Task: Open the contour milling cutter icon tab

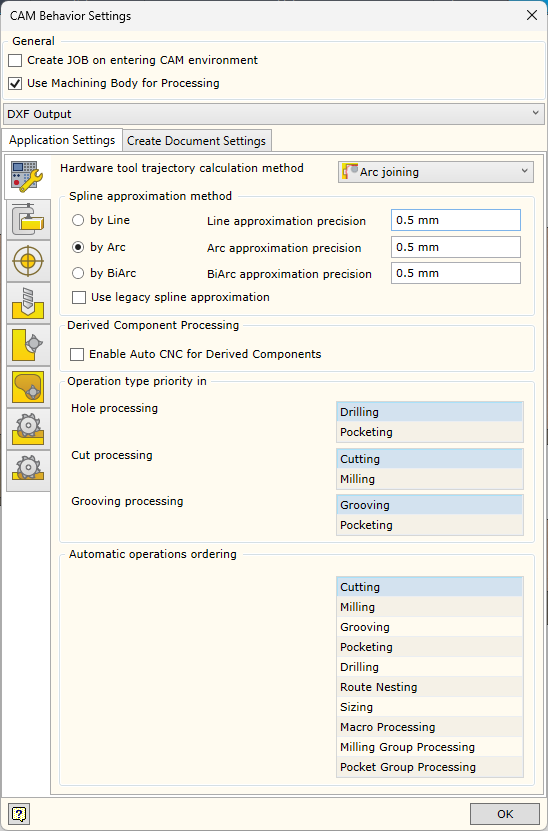Action: pos(28,345)
